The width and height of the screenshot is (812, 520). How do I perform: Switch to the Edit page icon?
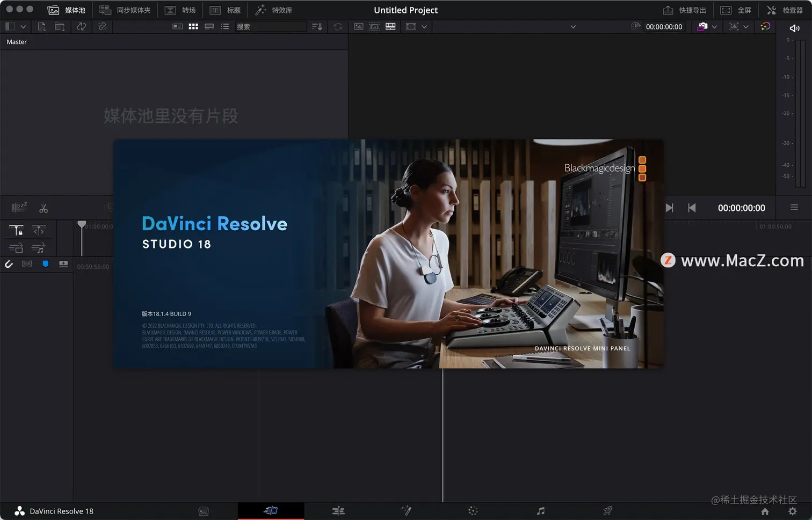(338, 511)
